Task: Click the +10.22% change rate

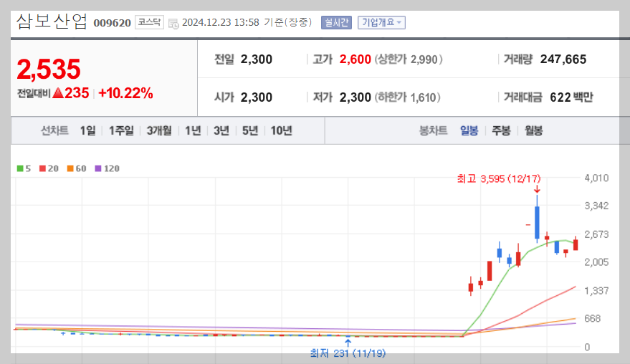Action: 125,93
